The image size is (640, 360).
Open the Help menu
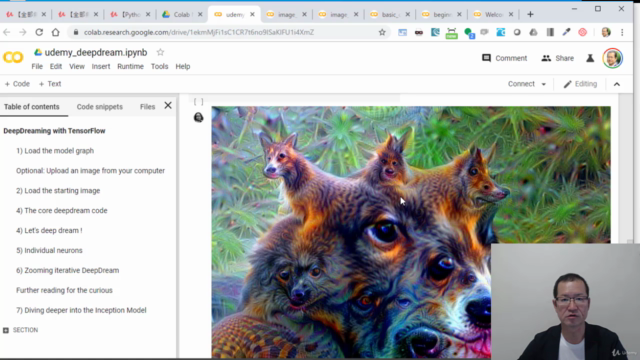pyautogui.click(x=183, y=66)
